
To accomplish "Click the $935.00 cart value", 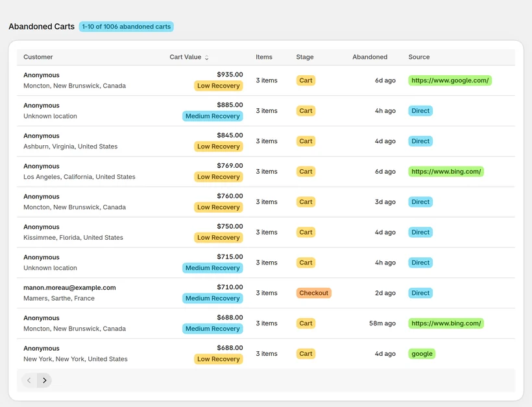I will point(230,75).
